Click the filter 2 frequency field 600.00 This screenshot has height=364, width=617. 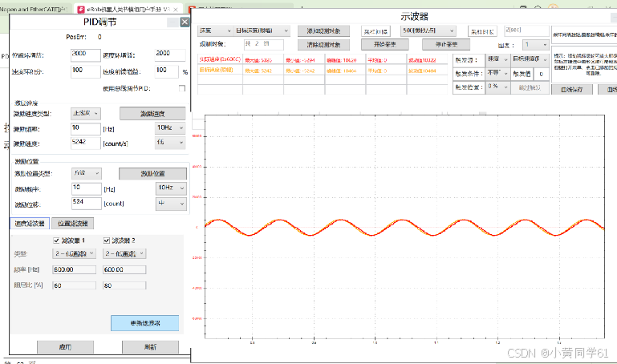124,269
